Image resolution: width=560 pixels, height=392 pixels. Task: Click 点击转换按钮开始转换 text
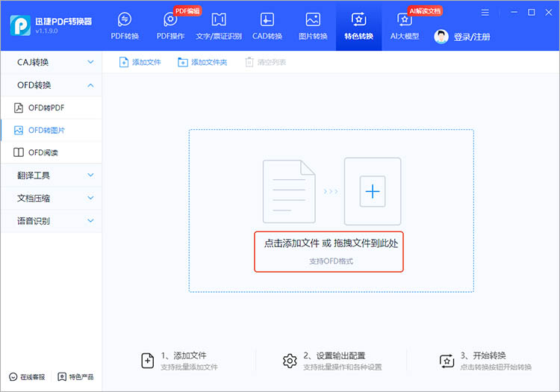[x=496, y=367]
